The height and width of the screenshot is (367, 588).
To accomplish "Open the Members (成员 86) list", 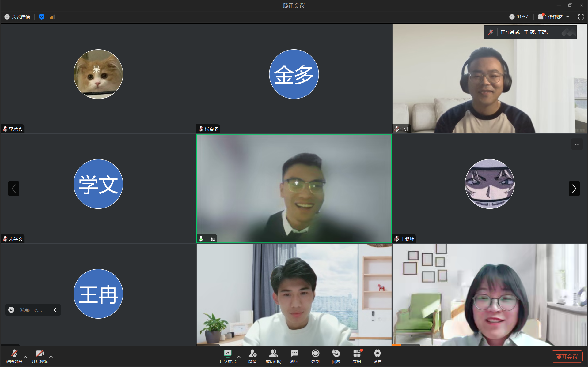I will coord(273,354).
